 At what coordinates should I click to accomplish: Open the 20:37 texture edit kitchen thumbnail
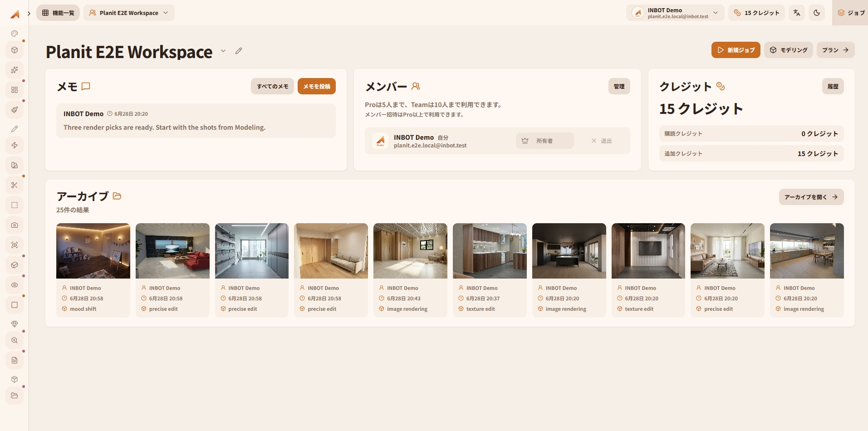[490, 251]
